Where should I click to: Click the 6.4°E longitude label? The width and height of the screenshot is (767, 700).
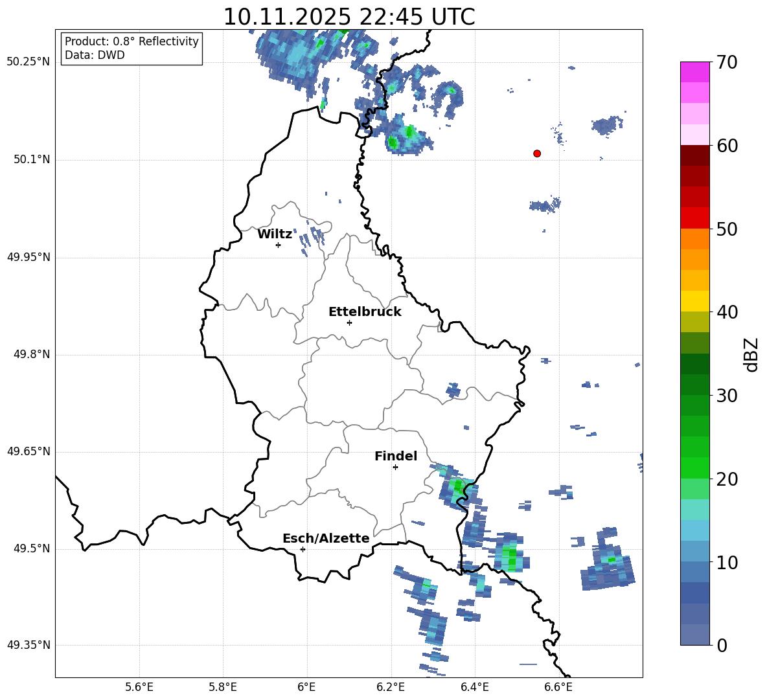[474, 687]
